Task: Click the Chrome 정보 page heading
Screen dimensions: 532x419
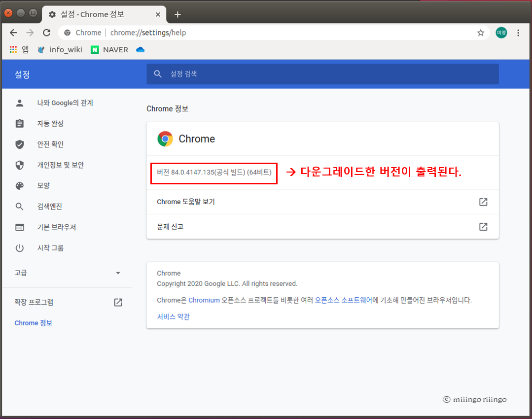Action: 167,108
